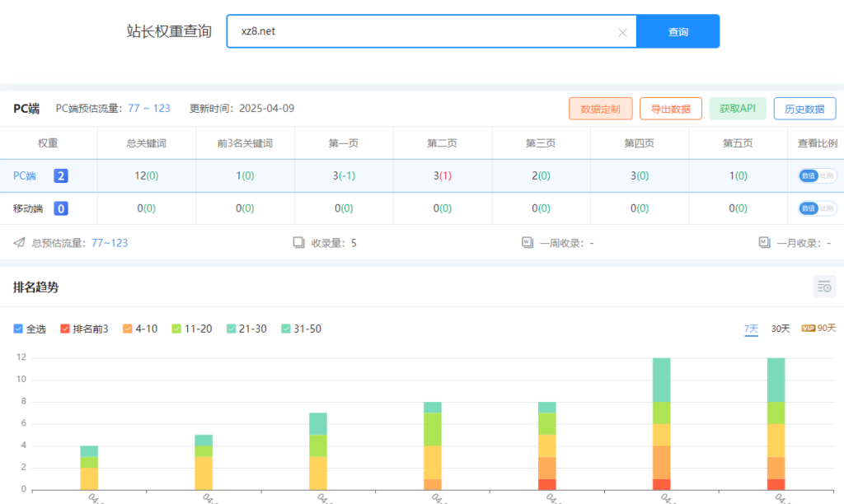Screen dimensions: 844x504
Task: Click PC端 第二页 cell 3(1)
Action: click(x=442, y=176)
